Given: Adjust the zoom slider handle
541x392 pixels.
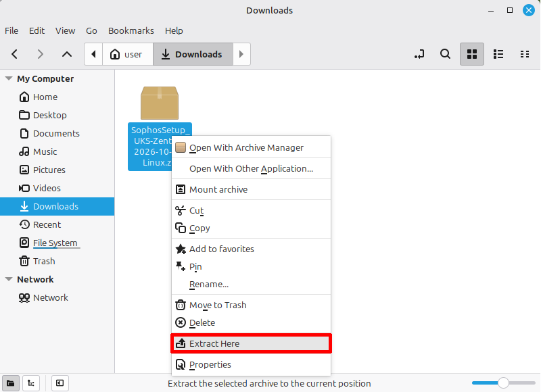Looking at the screenshot, I should point(503,383).
